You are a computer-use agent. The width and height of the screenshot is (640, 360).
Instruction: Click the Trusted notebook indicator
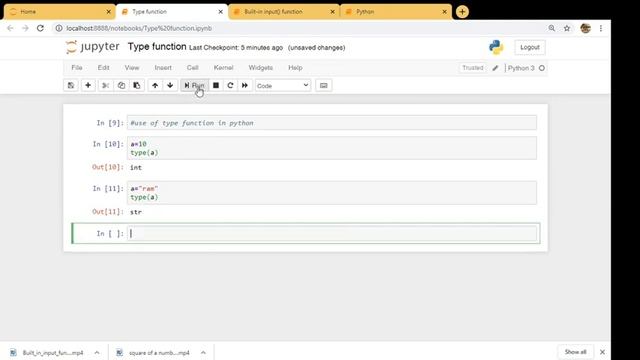[473, 68]
